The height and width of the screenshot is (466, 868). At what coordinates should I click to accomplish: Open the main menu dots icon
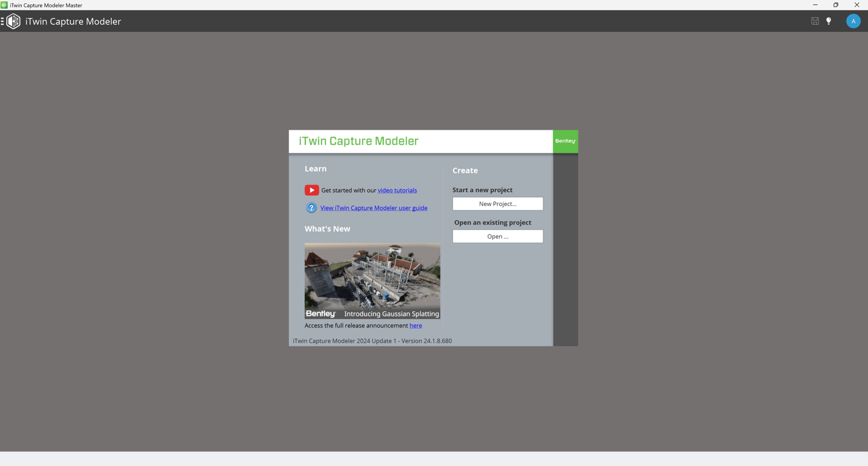click(2, 21)
